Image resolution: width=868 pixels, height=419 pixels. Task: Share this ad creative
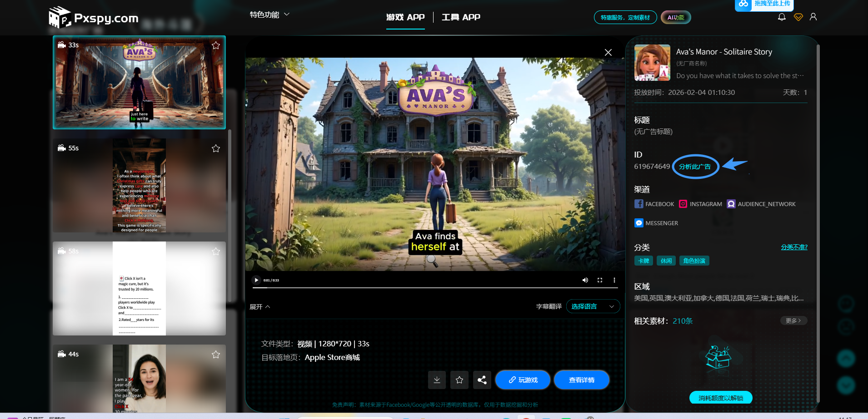coord(482,380)
